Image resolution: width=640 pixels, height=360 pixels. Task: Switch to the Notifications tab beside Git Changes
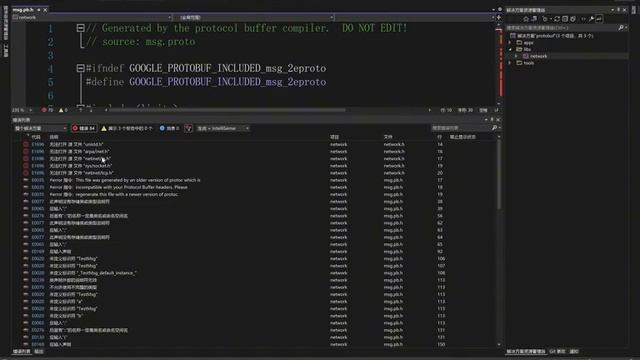[x=574, y=351]
